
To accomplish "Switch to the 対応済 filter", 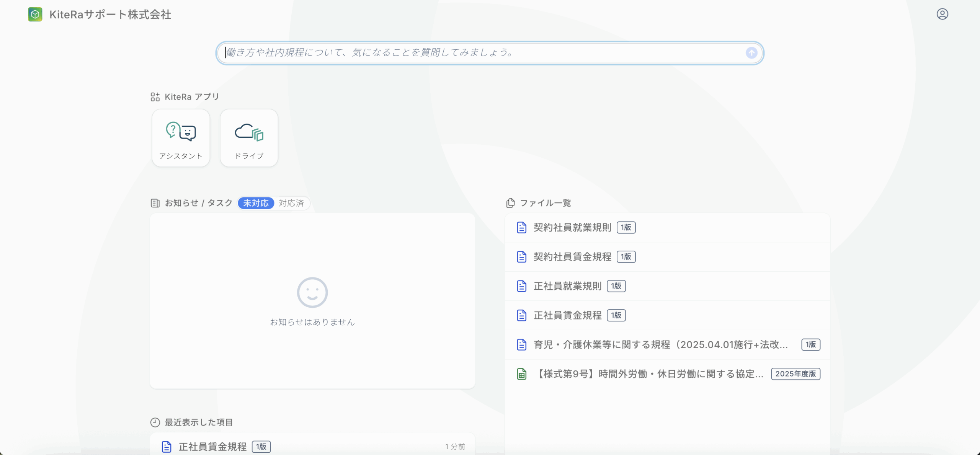I will [291, 203].
